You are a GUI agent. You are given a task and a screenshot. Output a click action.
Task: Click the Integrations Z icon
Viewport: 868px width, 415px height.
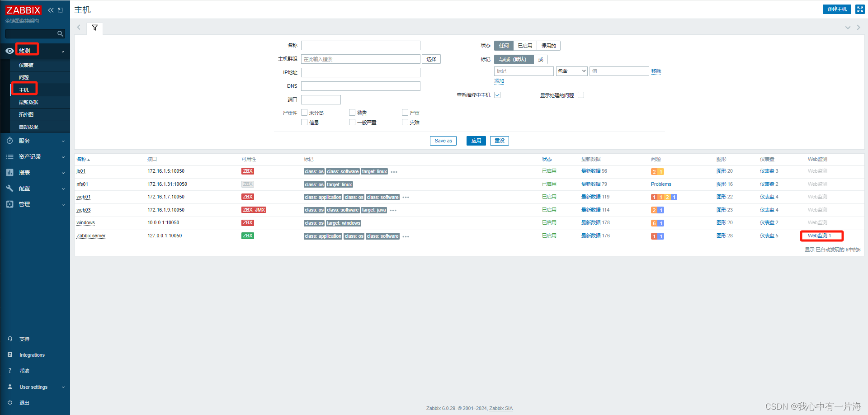(x=10, y=355)
